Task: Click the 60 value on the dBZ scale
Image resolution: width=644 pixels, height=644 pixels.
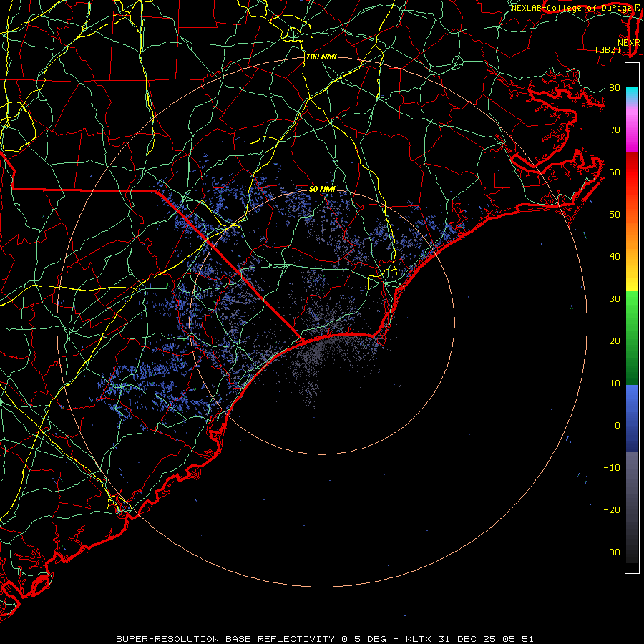Action: 615,172
